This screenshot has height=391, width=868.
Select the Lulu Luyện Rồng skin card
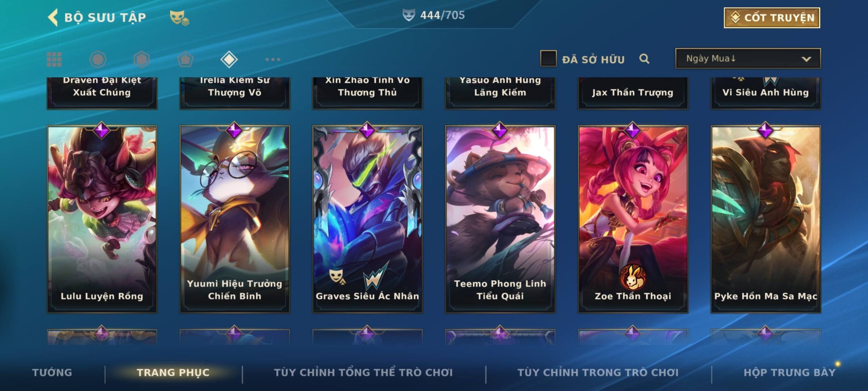coord(102,219)
